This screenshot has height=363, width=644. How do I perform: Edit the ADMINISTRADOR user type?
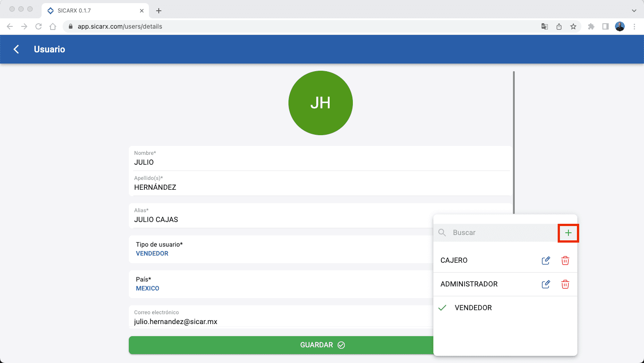(x=546, y=284)
